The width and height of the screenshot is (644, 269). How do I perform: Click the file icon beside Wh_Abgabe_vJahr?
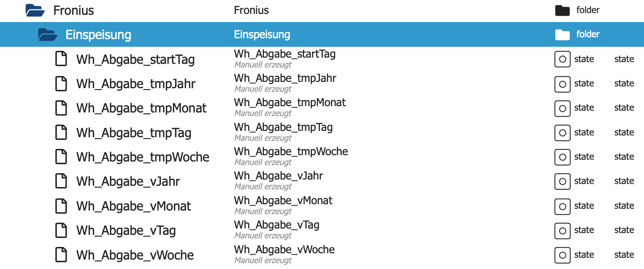point(61,181)
